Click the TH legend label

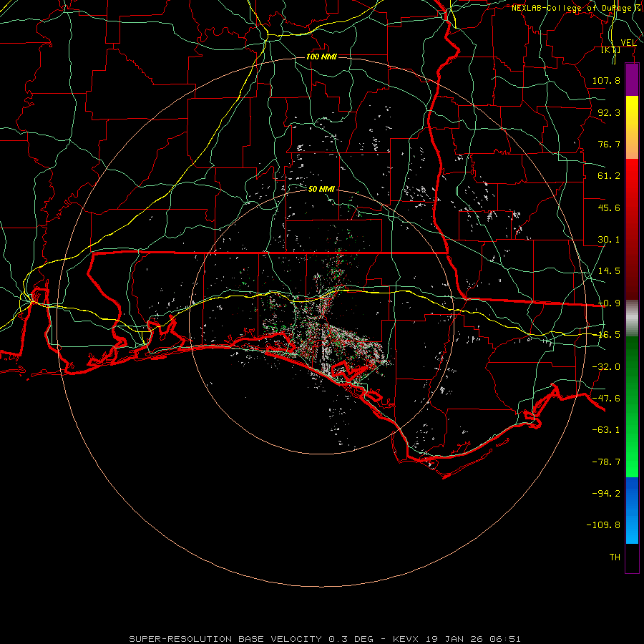pyautogui.click(x=615, y=557)
